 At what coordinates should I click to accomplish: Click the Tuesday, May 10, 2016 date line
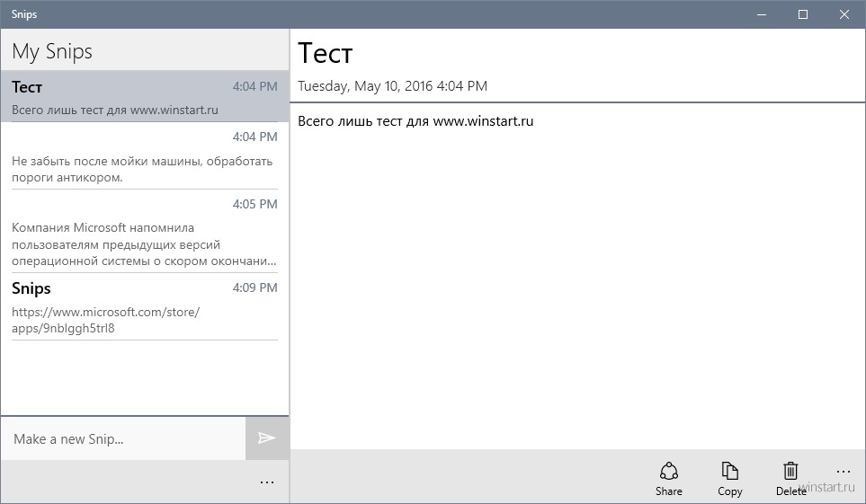coord(393,86)
